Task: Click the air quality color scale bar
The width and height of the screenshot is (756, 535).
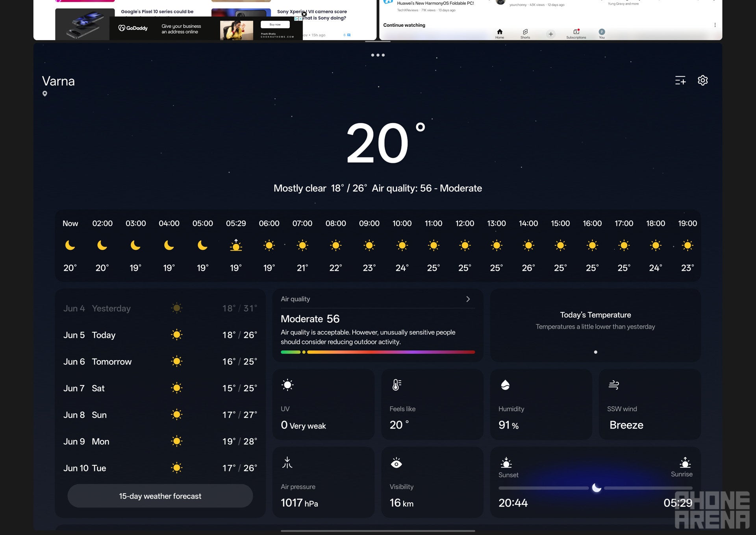Action: pos(377,352)
